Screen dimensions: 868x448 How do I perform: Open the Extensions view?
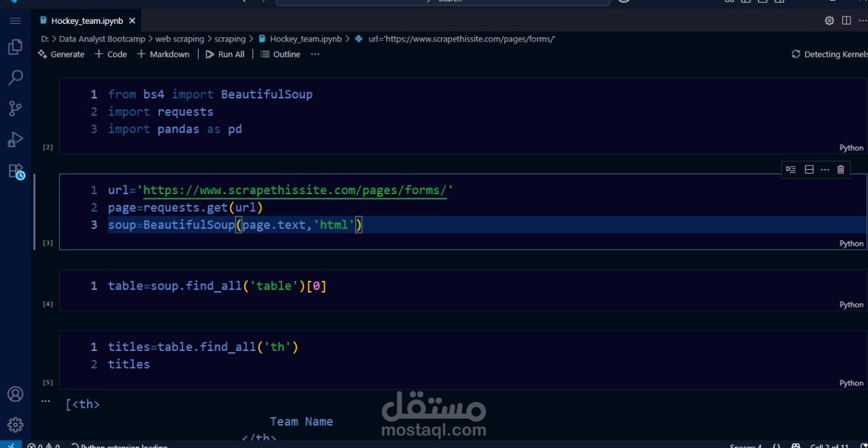pyautogui.click(x=16, y=172)
